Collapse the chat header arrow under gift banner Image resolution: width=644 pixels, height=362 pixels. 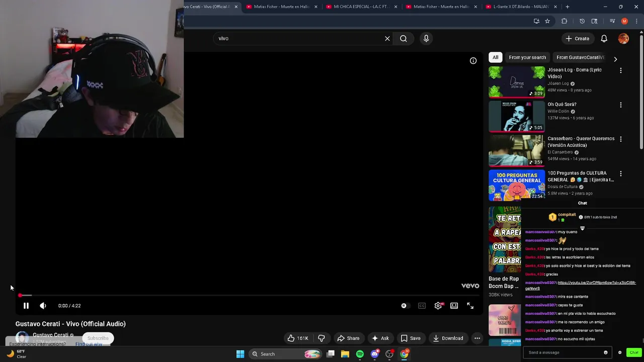pyautogui.click(x=583, y=228)
